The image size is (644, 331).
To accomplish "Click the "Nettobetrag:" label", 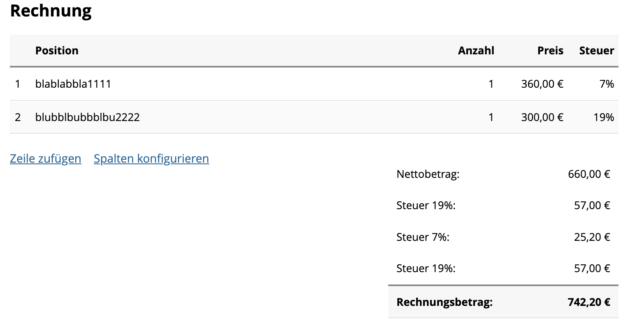I will [x=428, y=174].
